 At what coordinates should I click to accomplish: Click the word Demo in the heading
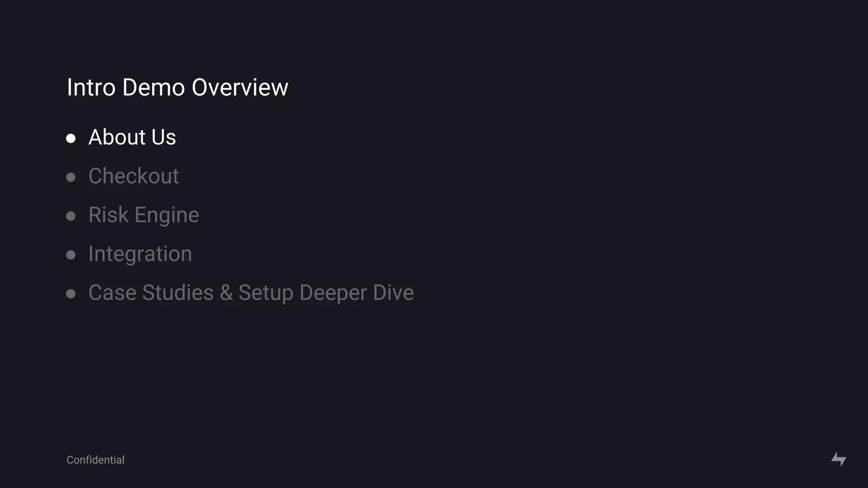point(153,87)
